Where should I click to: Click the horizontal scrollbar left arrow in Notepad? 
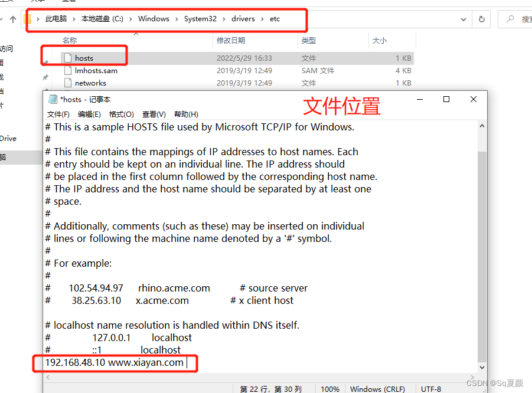point(48,378)
